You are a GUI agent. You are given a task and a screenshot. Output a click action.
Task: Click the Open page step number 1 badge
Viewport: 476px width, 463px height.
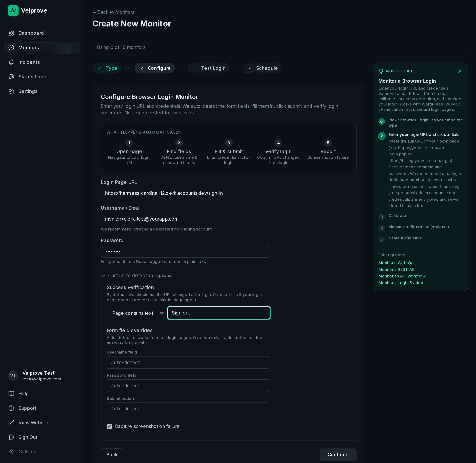coord(129,143)
